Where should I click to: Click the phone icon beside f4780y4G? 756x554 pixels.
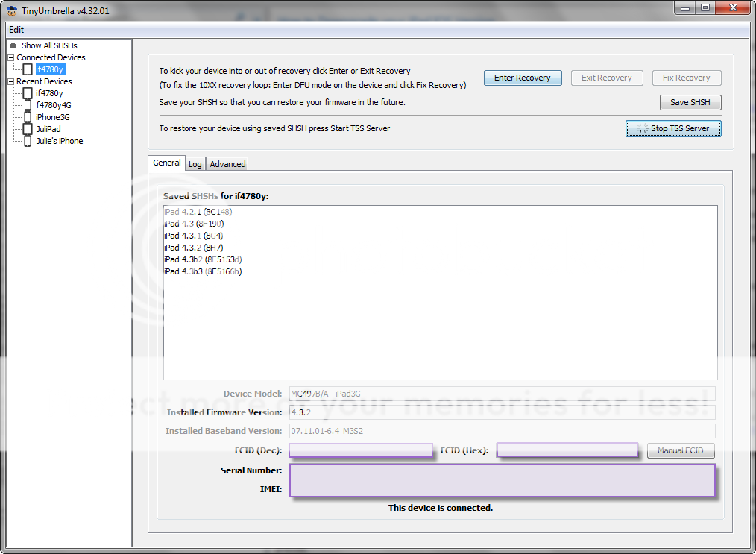28,105
